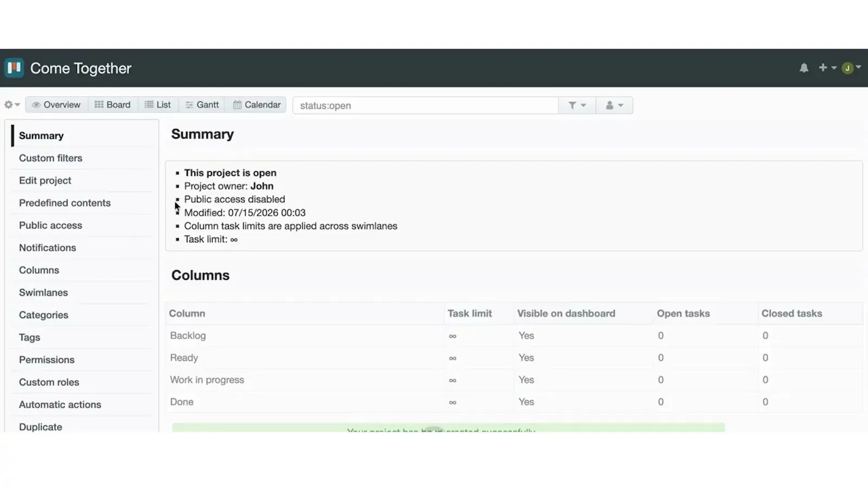Open Predefined contents settings
This screenshot has height=488, width=868.
[x=65, y=203]
